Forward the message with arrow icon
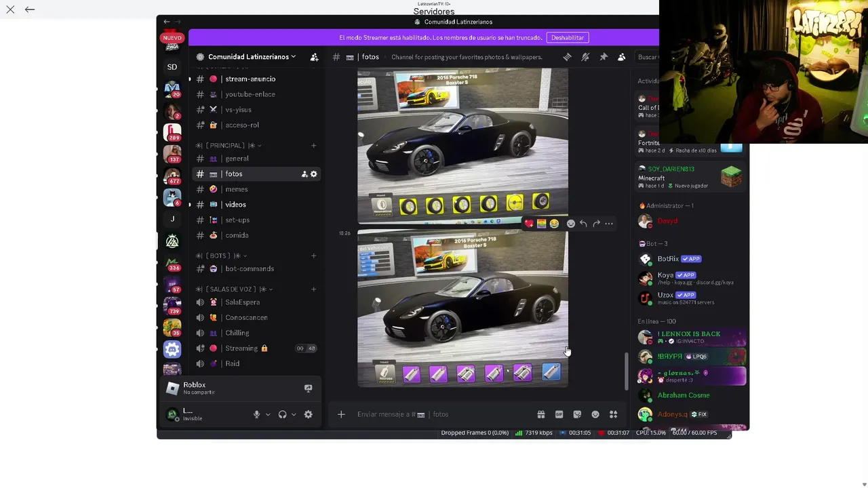Viewport: 868px width, 488px height. click(596, 224)
